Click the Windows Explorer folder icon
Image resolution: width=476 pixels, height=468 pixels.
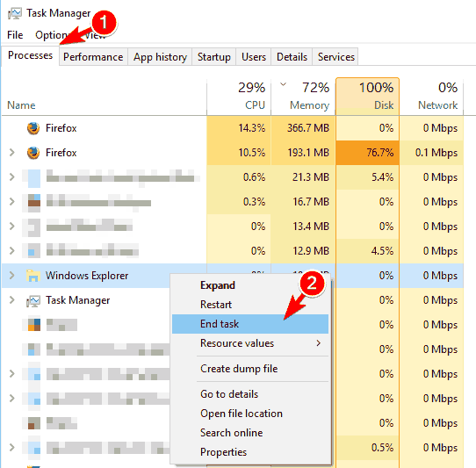(33, 276)
